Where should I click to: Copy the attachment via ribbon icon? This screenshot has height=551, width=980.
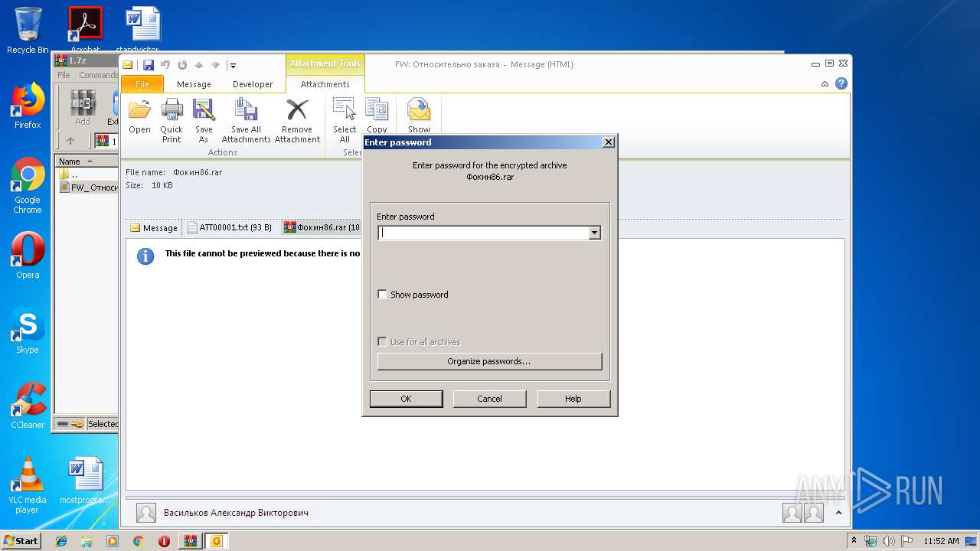point(377,116)
